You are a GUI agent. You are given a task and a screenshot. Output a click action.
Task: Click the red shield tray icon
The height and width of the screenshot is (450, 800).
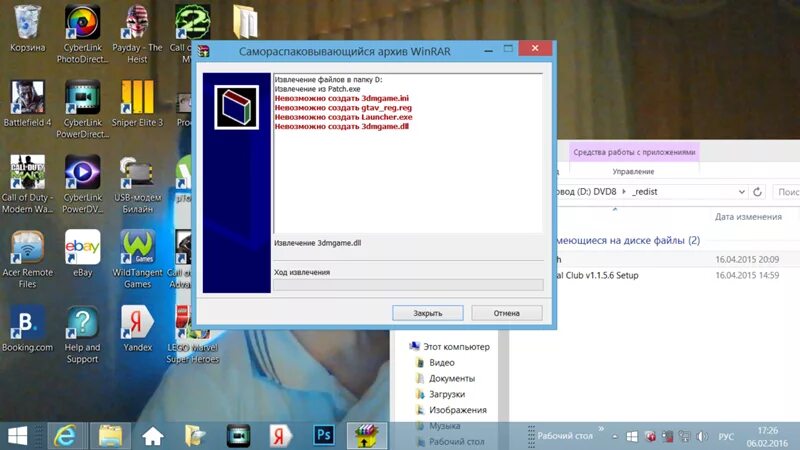pyautogui.click(x=650, y=437)
